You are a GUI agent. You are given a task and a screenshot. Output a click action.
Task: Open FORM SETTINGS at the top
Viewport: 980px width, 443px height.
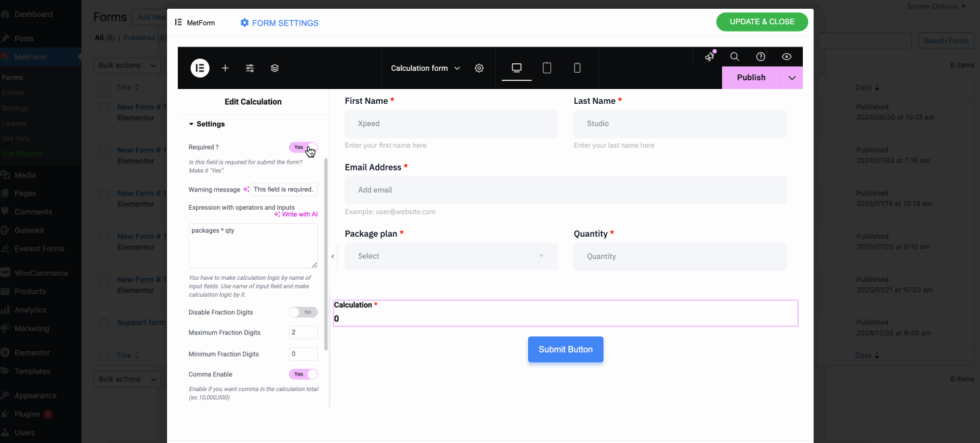[279, 22]
